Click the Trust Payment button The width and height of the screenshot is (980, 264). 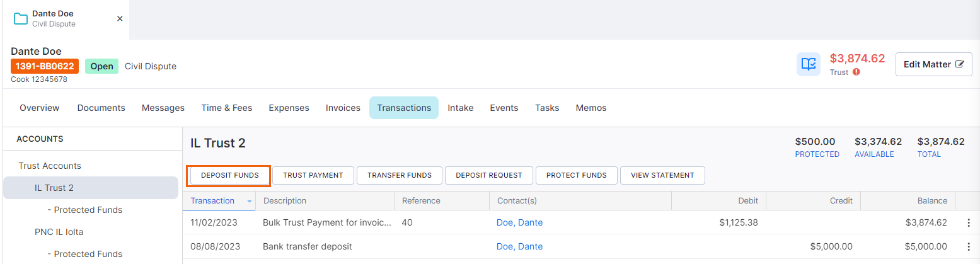[313, 175]
